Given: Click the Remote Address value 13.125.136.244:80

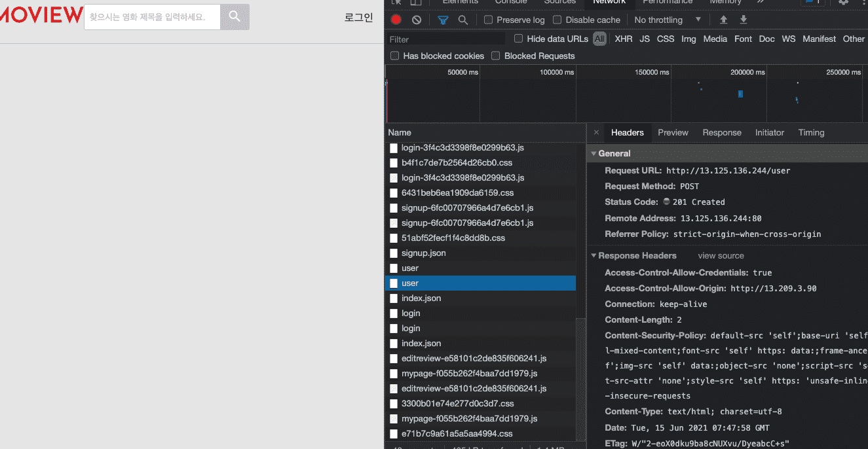Looking at the screenshot, I should 721,219.
